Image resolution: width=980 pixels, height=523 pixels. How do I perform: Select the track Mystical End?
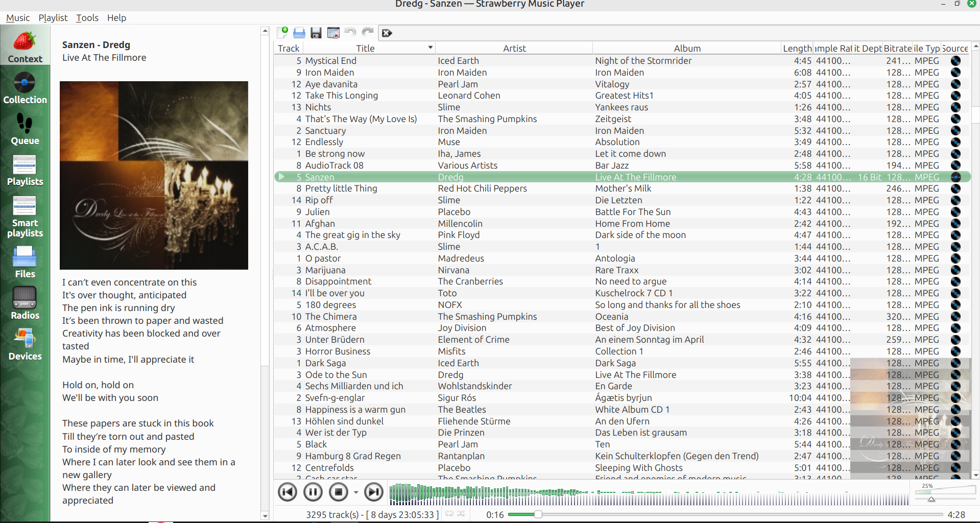pos(330,61)
